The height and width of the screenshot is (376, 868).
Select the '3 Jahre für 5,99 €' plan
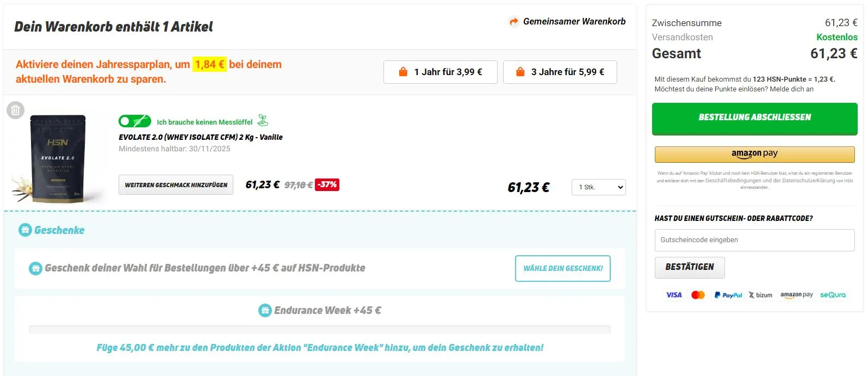tap(560, 72)
